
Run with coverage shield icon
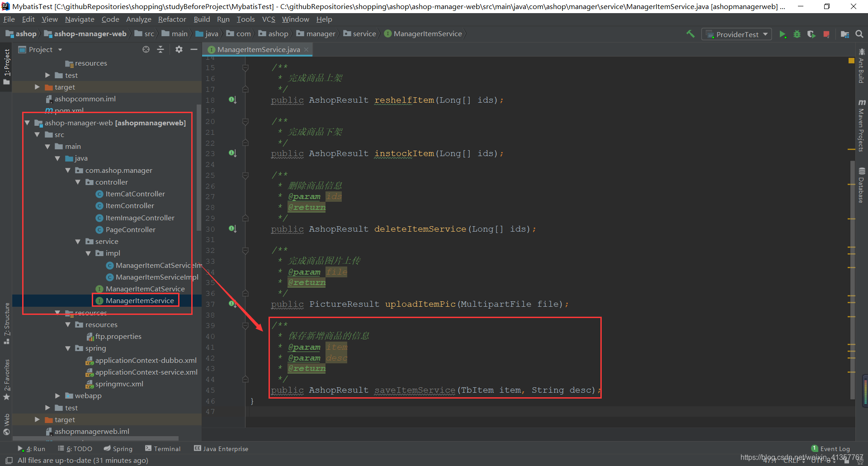(x=811, y=34)
